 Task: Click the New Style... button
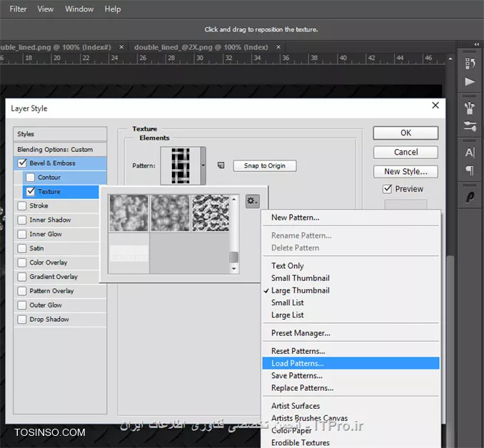(405, 171)
